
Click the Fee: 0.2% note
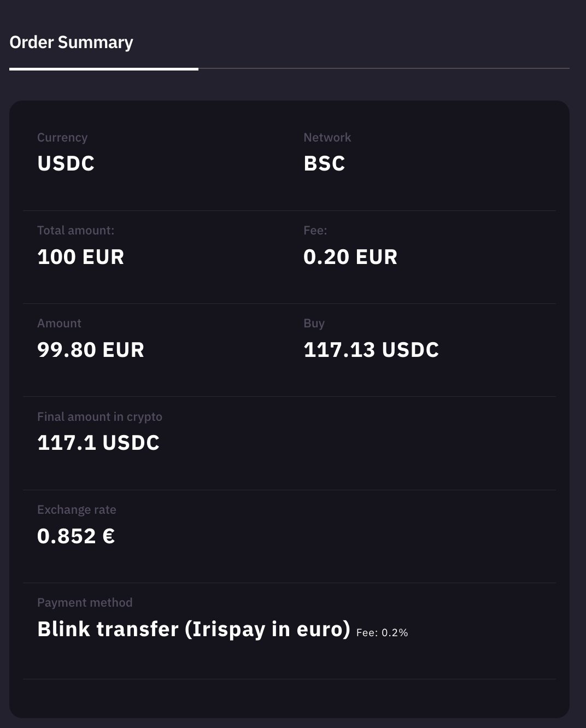pos(382,633)
